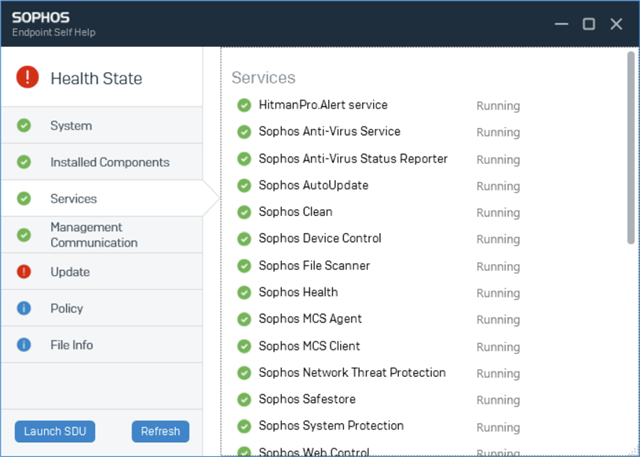Click the blue info icon beside Policy
The width and height of the screenshot is (640, 457).
pos(24,308)
